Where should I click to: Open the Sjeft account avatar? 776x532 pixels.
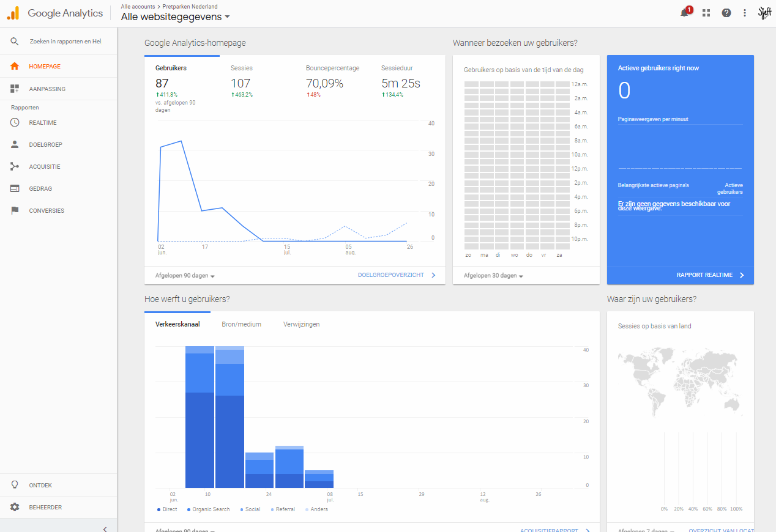coord(764,13)
